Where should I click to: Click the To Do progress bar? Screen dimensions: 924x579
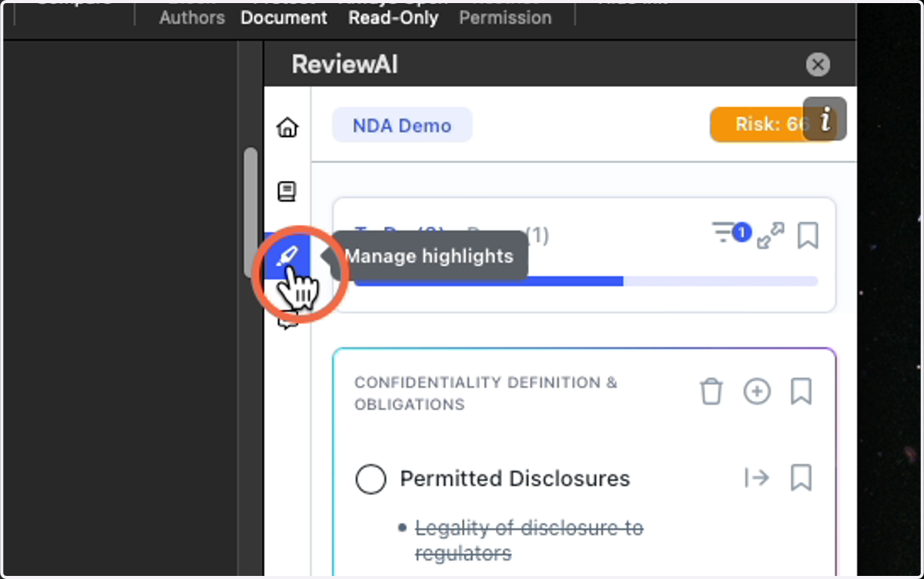[585, 281]
